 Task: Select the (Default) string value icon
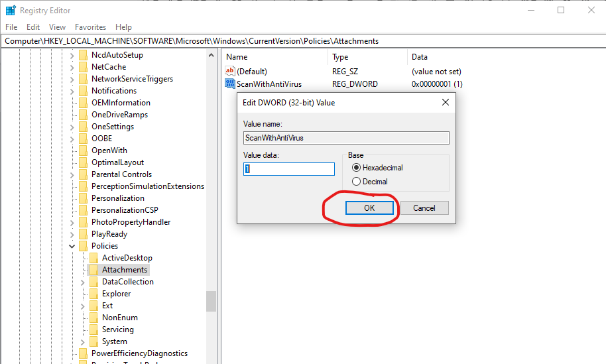(230, 71)
